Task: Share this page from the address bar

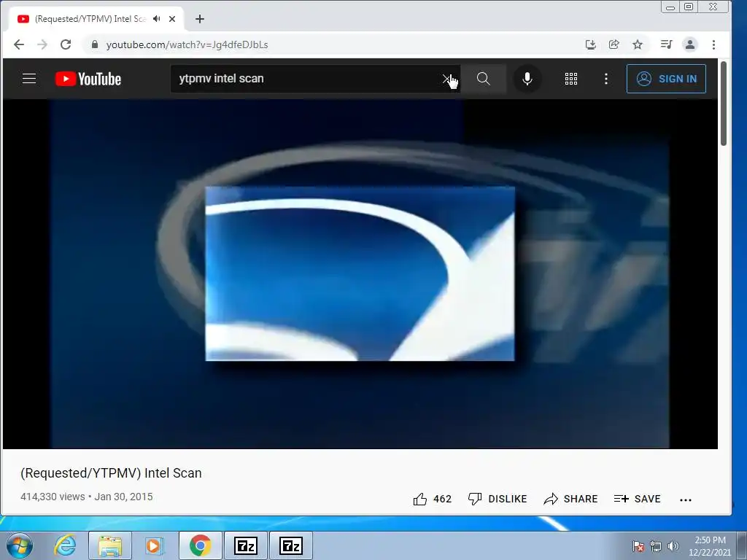Action: click(614, 44)
